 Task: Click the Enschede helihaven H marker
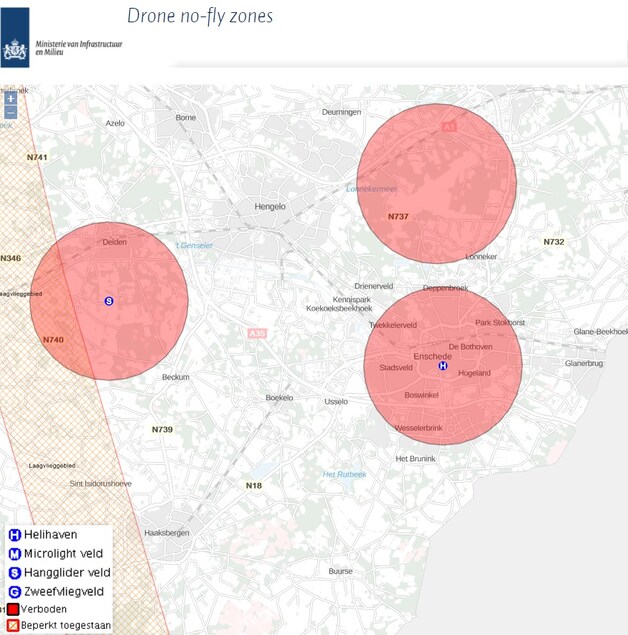[x=443, y=366]
